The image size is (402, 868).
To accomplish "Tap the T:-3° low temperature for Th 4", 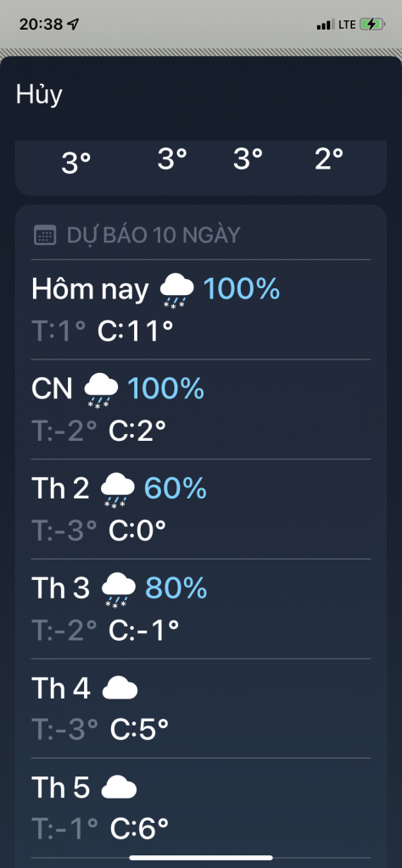I will (x=64, y=730).
